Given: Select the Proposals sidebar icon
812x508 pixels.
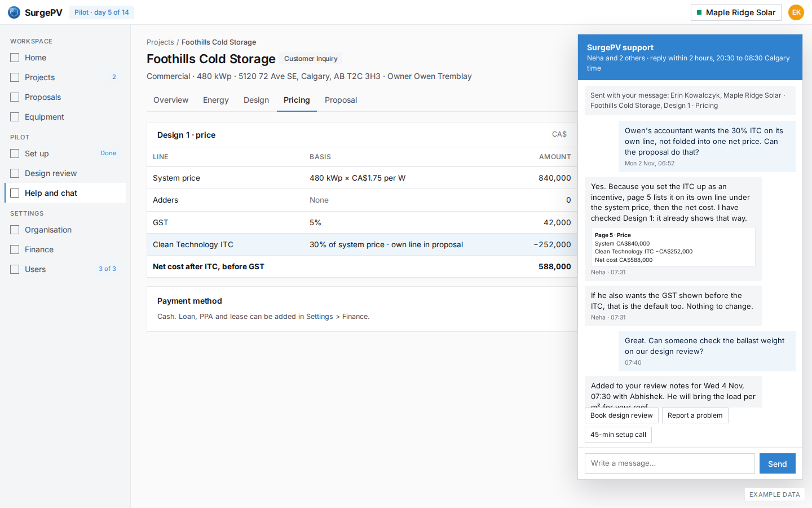Looking at the screenshot, I should pos(15,97).
